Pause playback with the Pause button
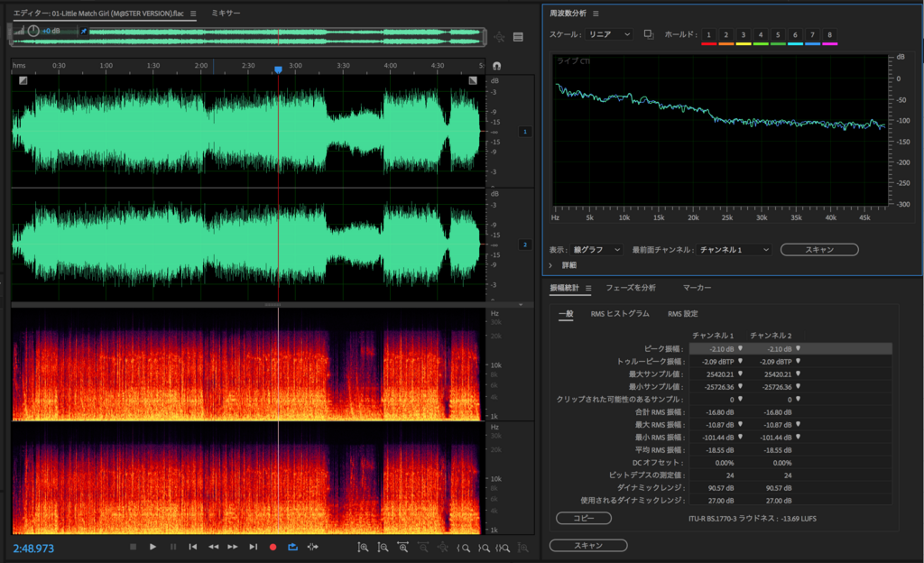Screen dimensions: 924x563 point(172,547)
